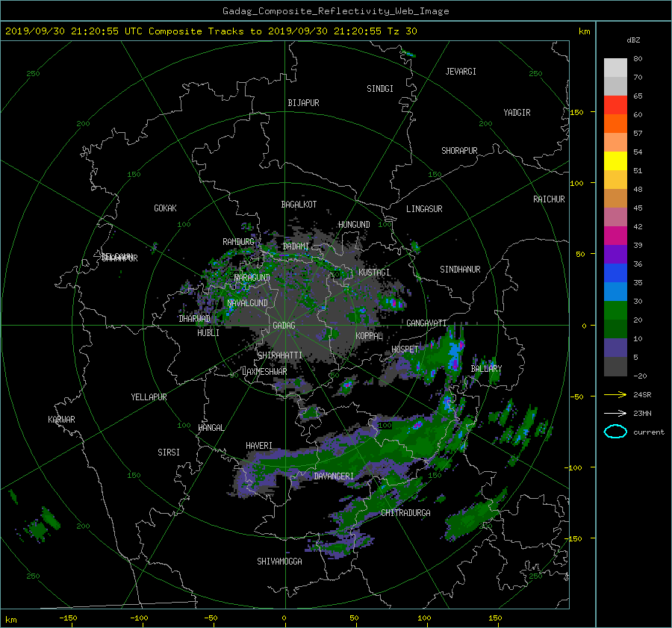Click the HAVERI city label
Image resolution: width=672 pixels, height=628 pixels.
point(259,446)
